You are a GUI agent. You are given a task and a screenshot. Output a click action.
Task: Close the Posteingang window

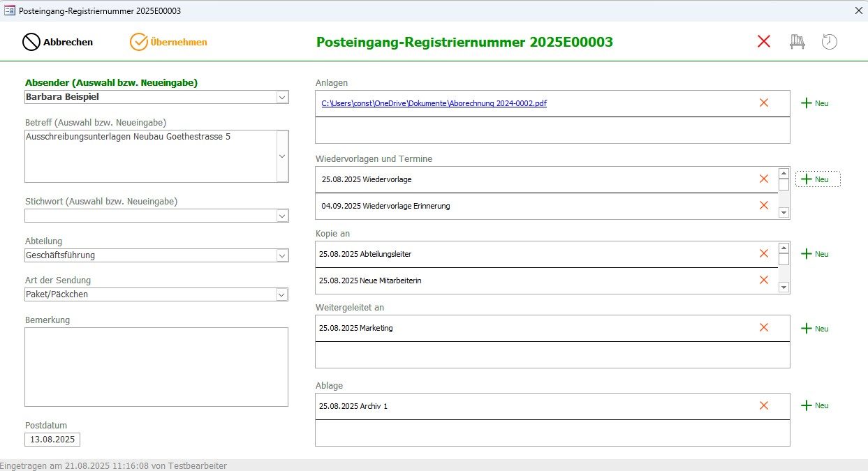coord(858,10)
